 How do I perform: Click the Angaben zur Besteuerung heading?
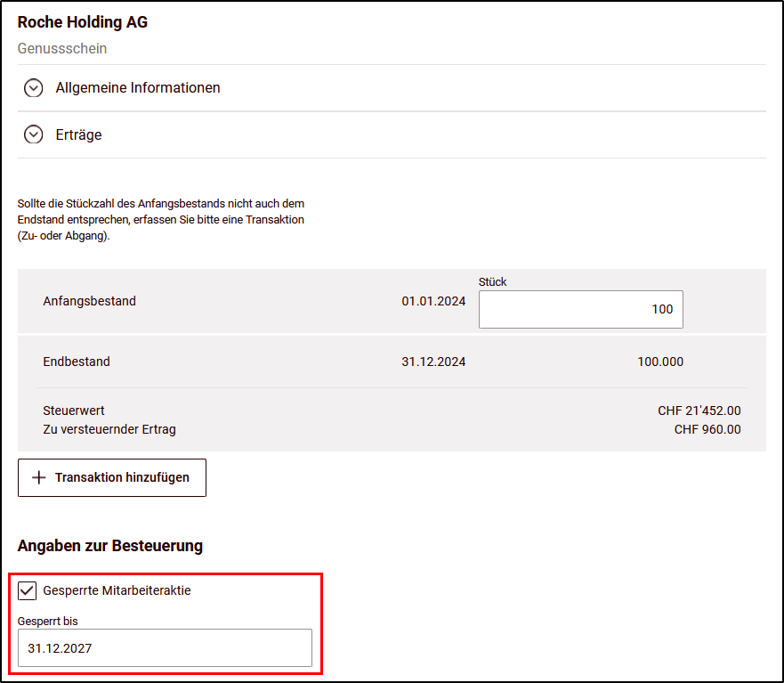[x=110, y=546]
